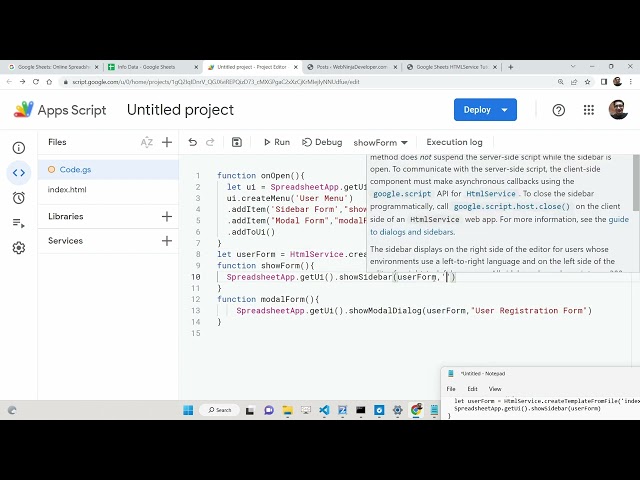Add a service with plus icon
Image resolution: width=640 pixels, height=480 pixels.
coord(167,241)
